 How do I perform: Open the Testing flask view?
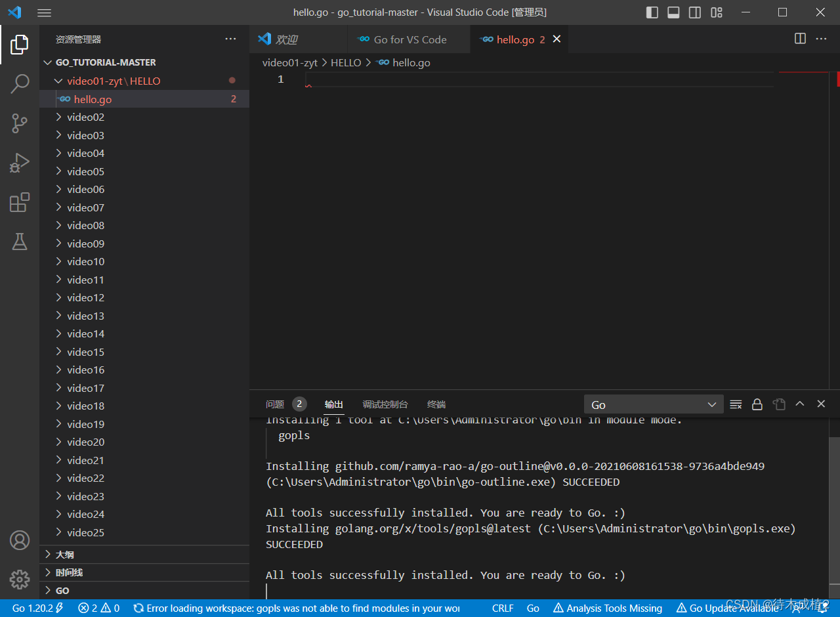(20, 242)
